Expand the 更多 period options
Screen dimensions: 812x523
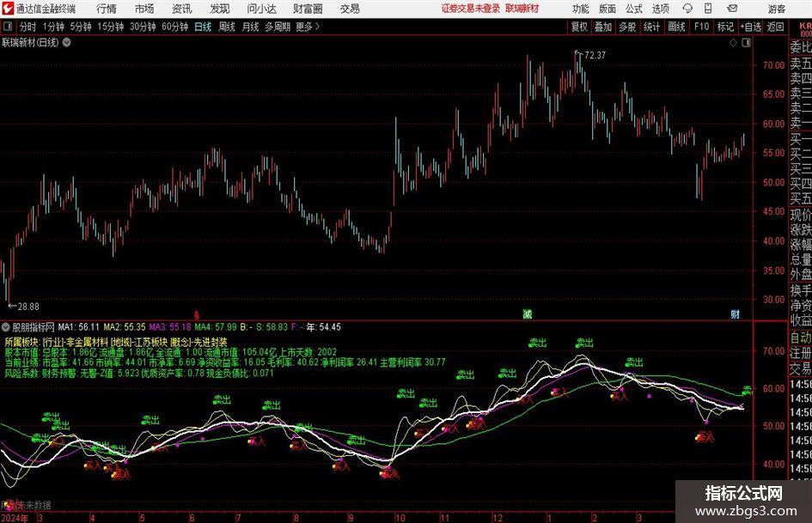pos(308,27)
